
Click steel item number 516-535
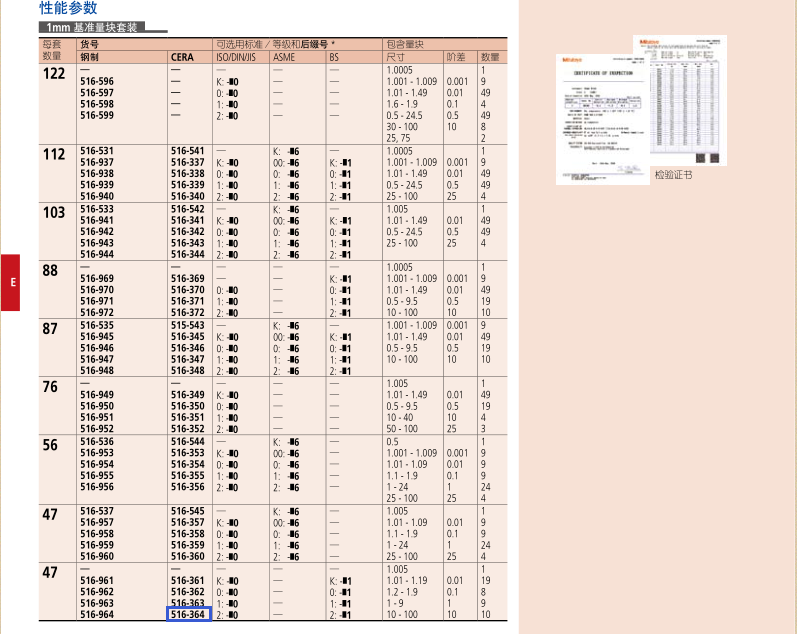(x=97, y=325)
